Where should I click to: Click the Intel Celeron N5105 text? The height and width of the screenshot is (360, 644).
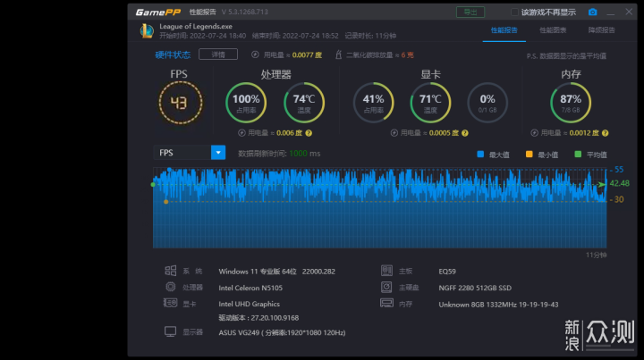click(x=250, y=288)
